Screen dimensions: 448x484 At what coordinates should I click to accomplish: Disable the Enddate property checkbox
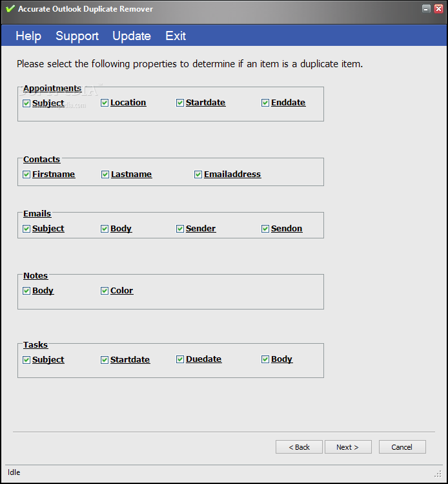click(265, 103)
